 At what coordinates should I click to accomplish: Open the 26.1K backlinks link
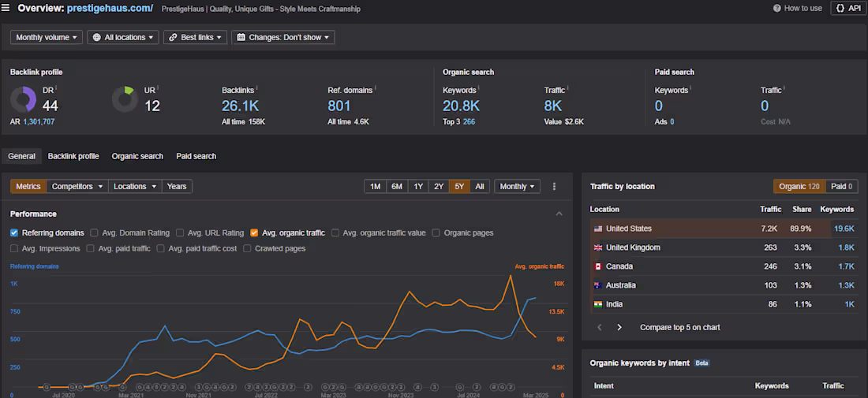tap(241, 106)
